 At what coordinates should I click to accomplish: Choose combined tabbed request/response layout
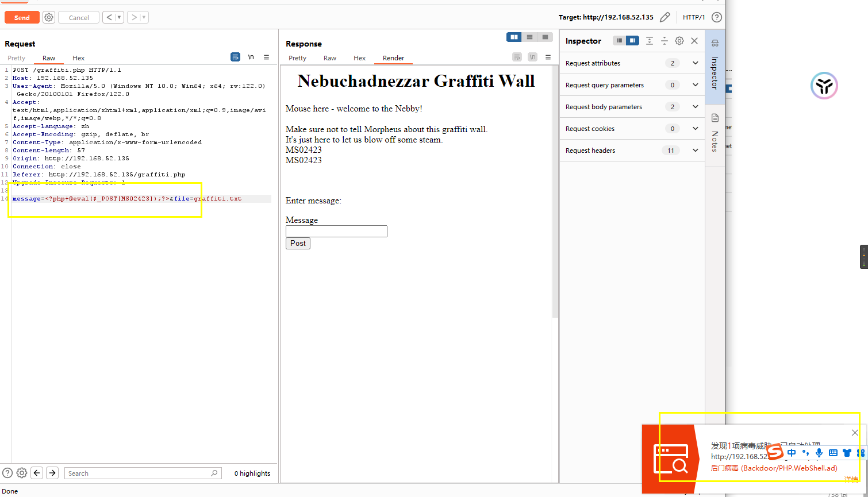point(545,37)
